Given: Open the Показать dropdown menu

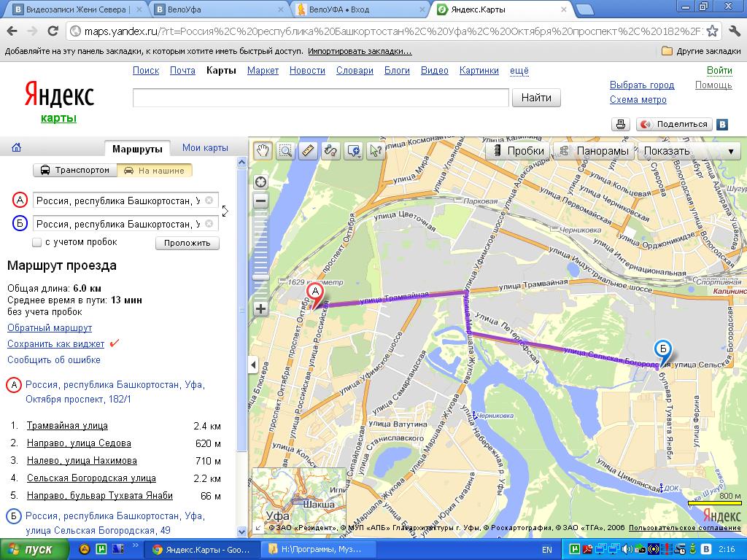Looking at the screenshot, I should (x=689, y=151).
